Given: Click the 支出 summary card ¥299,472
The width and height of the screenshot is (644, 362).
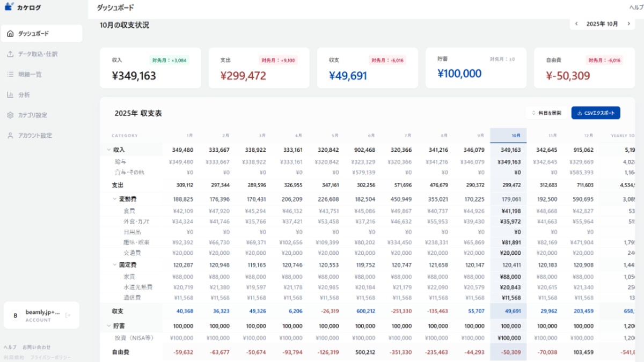Looking at the screenshot, I should tap(259, 68).
